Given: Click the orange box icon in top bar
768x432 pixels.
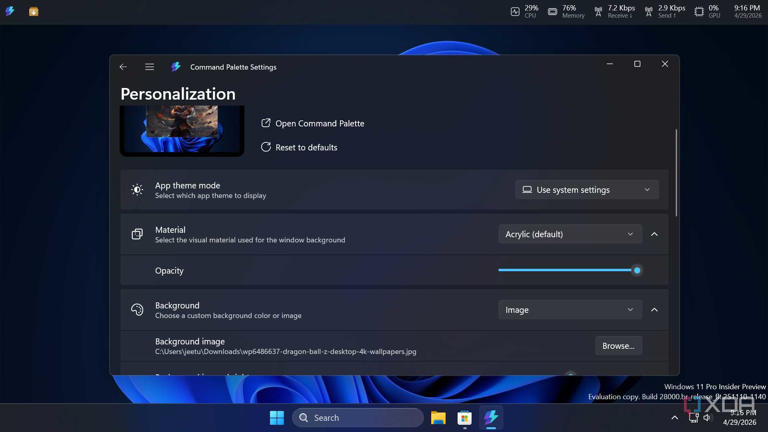Looking at the screenshot, I should 33,11.
